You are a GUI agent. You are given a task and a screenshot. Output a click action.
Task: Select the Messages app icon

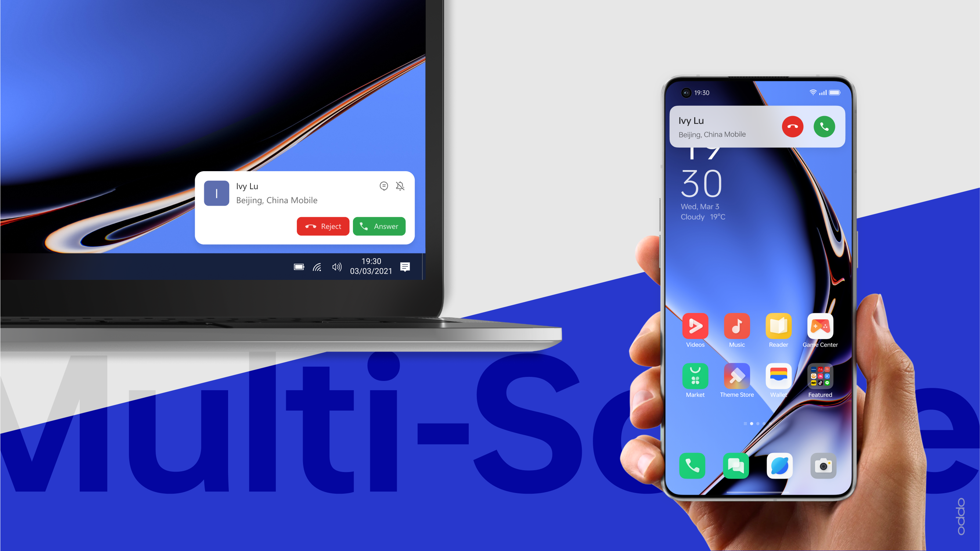coord(736,465)
